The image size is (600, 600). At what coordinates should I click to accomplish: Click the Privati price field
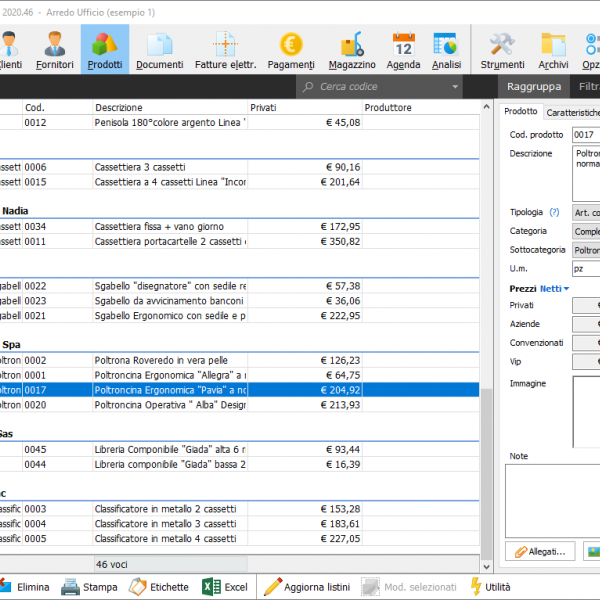point(586,305)
